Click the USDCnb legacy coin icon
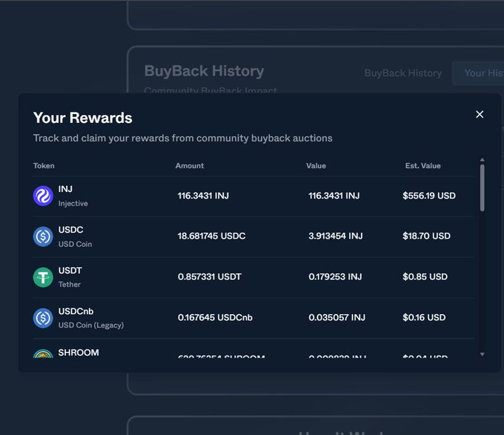 pos(43,318)
